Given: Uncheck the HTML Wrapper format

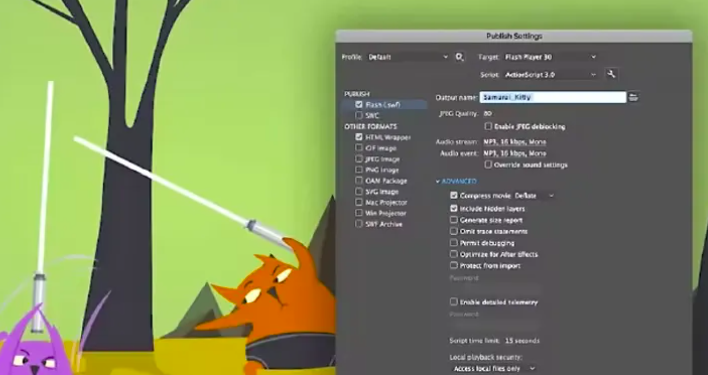Looking at the screenshot, I should 359,137.
